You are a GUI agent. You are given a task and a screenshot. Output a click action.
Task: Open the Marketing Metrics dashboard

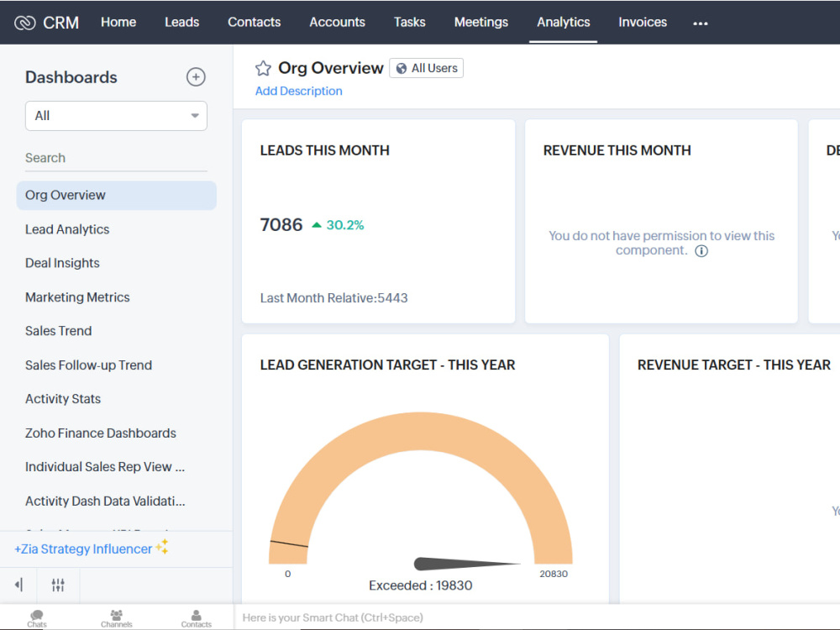point(77,297)
